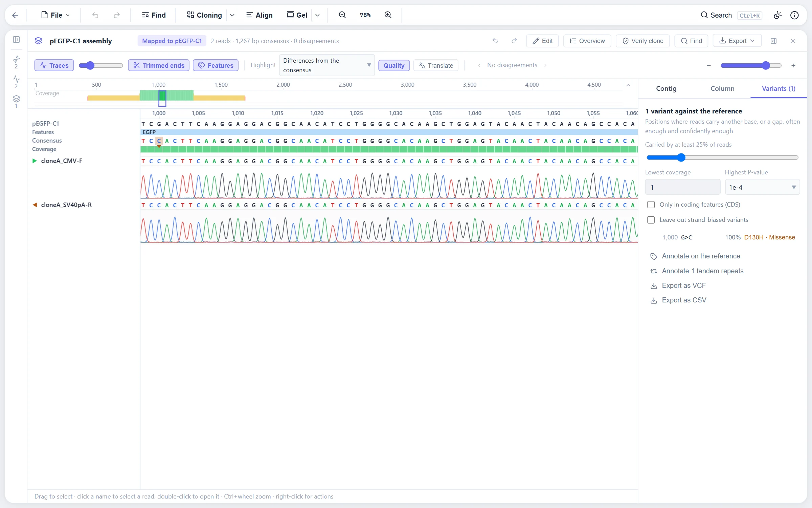Click the Verify clone button
Viewport: 812px width, 508px height.
point(643,41)
